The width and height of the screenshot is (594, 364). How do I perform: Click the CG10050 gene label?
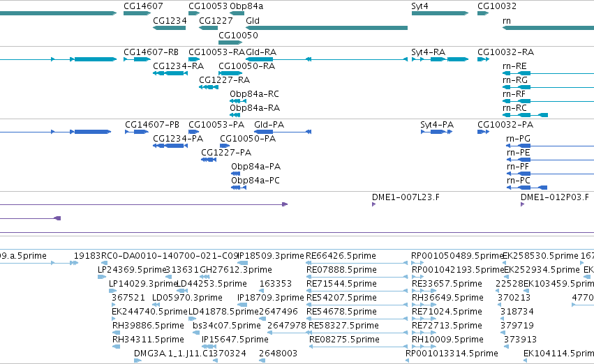(x=238, y=35)
